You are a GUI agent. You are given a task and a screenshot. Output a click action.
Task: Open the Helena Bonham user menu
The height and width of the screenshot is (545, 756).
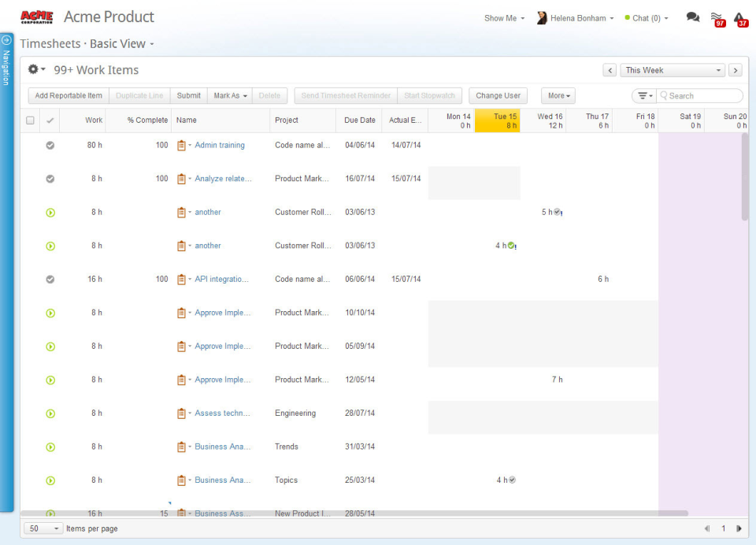point(576,18)
